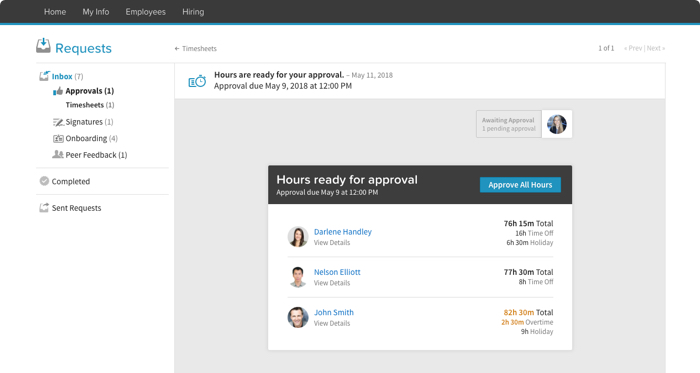700x373 pixels.
Task: Open Darlene Handley's profile link
Action: [x=342, y=232]
